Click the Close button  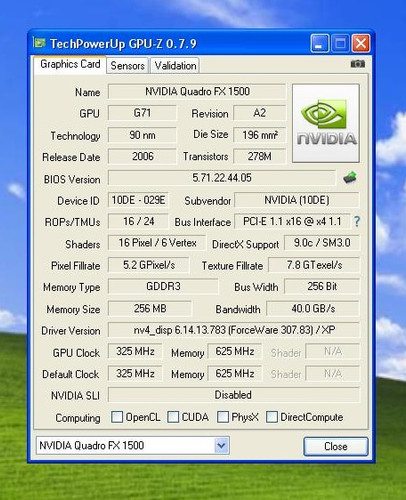pyautogui.click(x=336, y=446)
